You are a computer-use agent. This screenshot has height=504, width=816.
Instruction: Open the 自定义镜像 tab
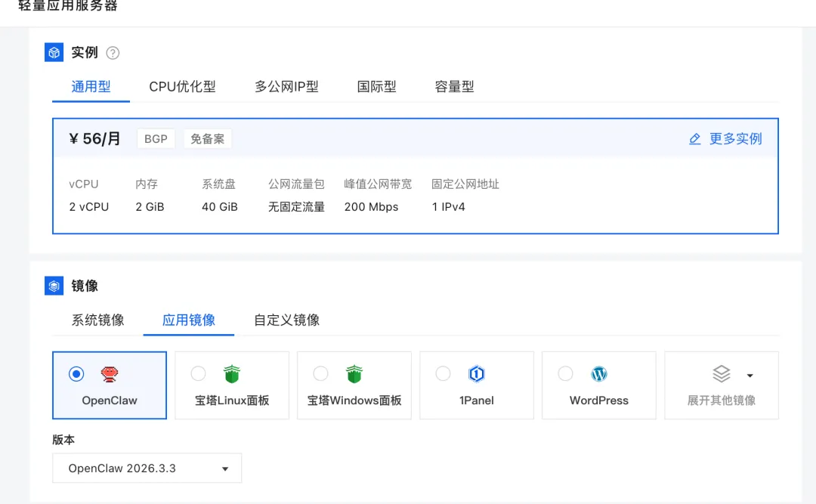tap(287, 320)
